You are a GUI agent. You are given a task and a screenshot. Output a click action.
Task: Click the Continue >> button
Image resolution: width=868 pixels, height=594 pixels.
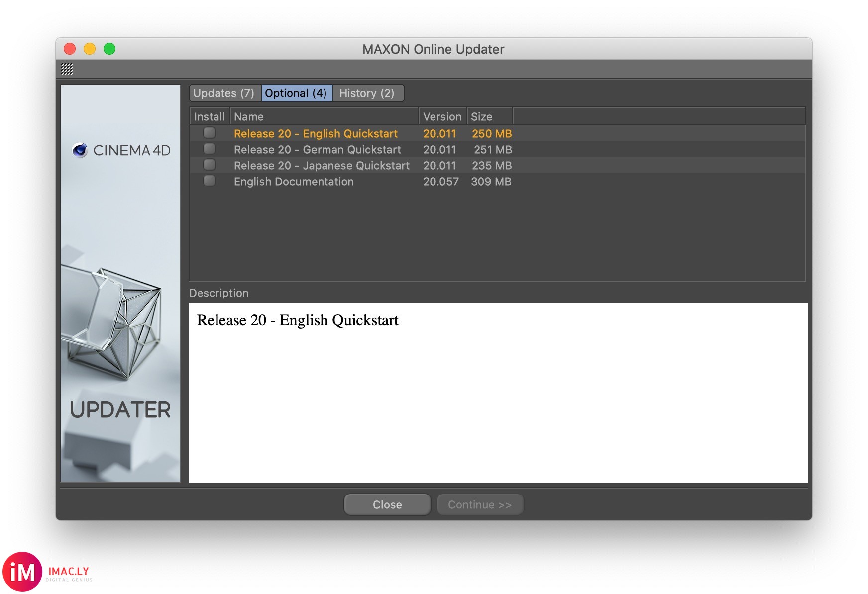point(480,504)
